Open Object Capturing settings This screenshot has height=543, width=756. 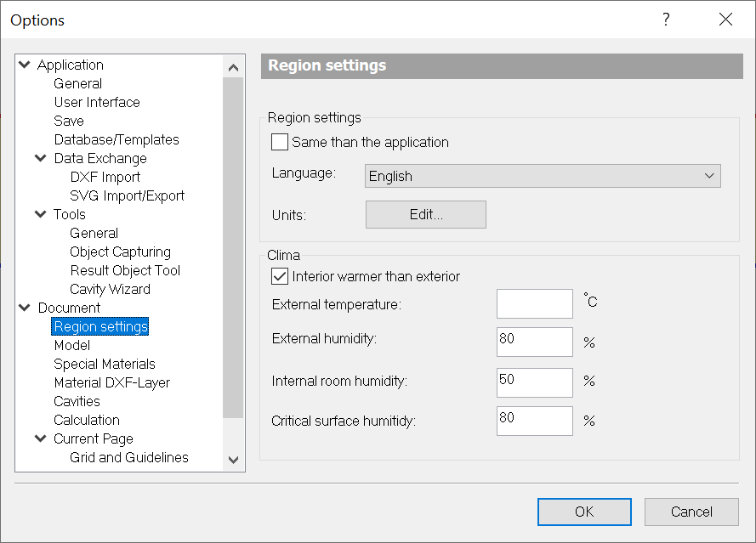(x=120, y=252)
